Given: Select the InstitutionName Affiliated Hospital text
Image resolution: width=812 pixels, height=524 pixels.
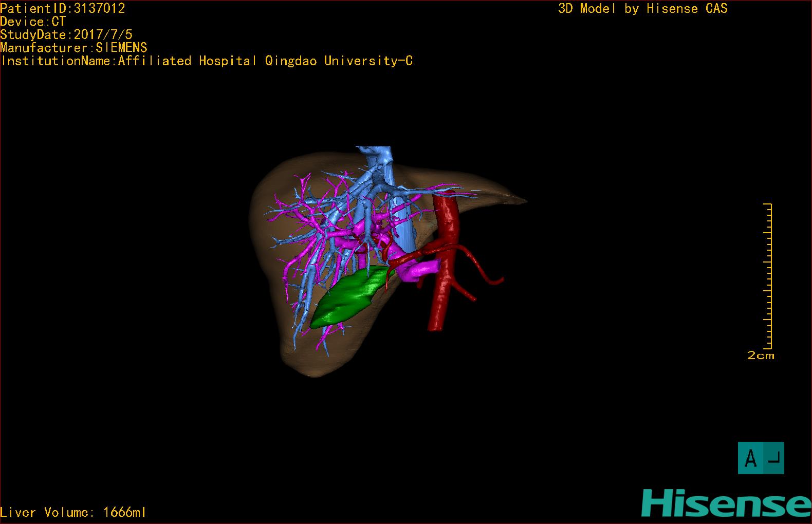Looking at the screenshot, I should [207, 61].
